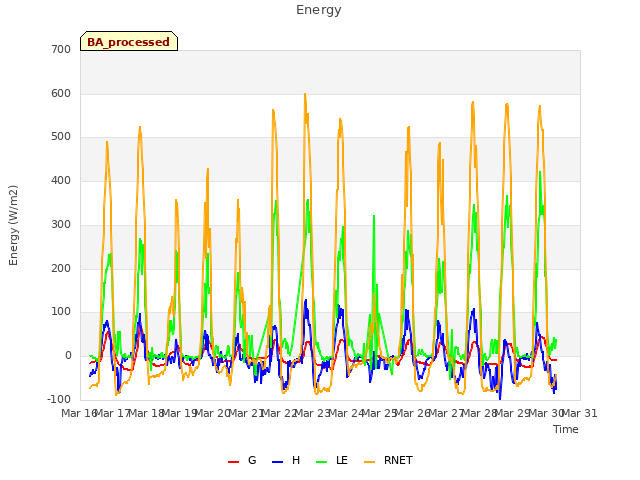Click the Mar 26 x-axis tick label
Screen dimensions: 640x480
click(x=413, y=413)
